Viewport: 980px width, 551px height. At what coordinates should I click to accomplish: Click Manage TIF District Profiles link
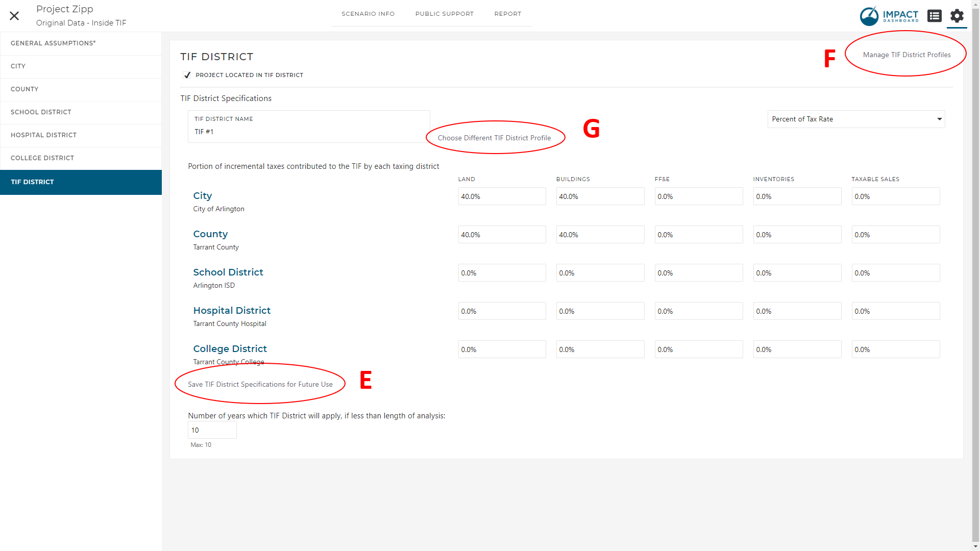pos(906,55)
